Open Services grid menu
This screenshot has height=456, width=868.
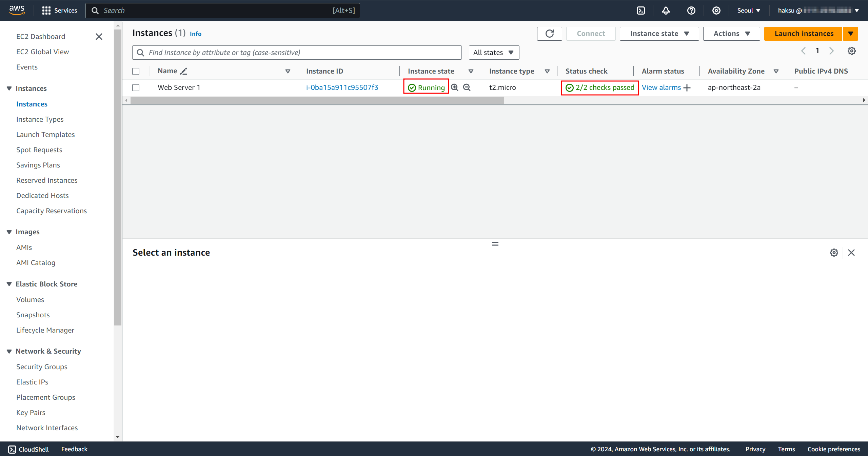pyautogui.click(x=46, y=11)
